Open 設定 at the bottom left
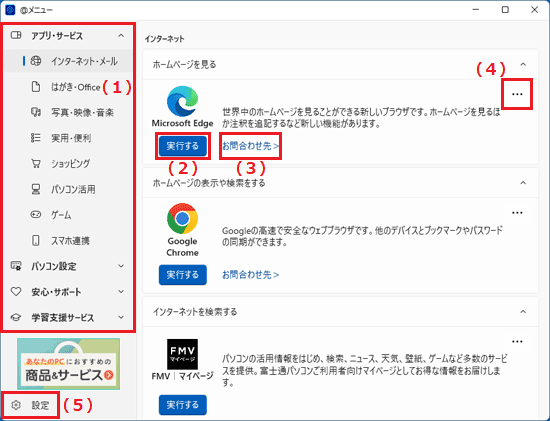The height and width of the screenshot is (421, 550). pyautogui.click(x=30, y=405)
